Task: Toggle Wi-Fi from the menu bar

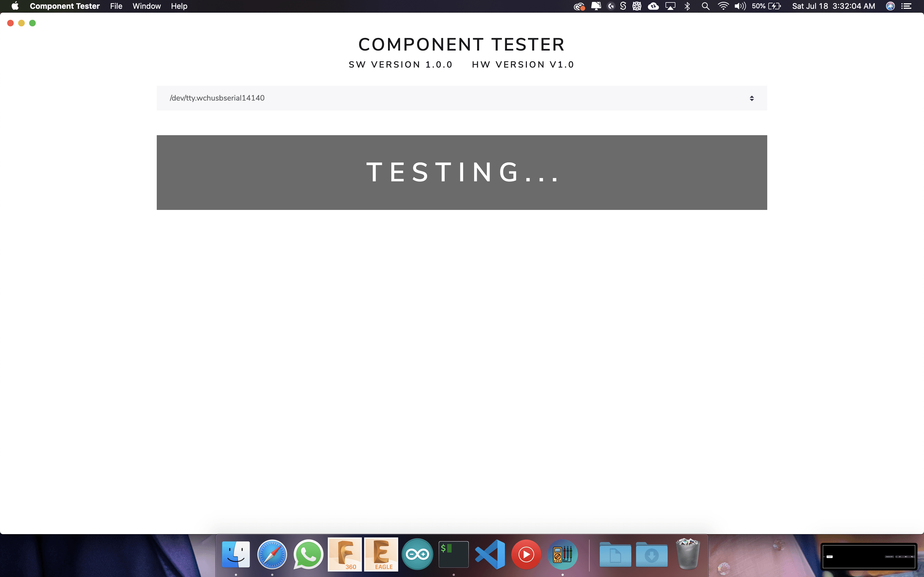Action: 723,6
